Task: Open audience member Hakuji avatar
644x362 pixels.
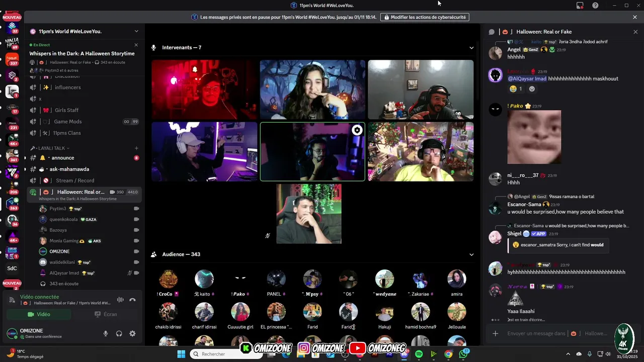Action: (384, 312)
